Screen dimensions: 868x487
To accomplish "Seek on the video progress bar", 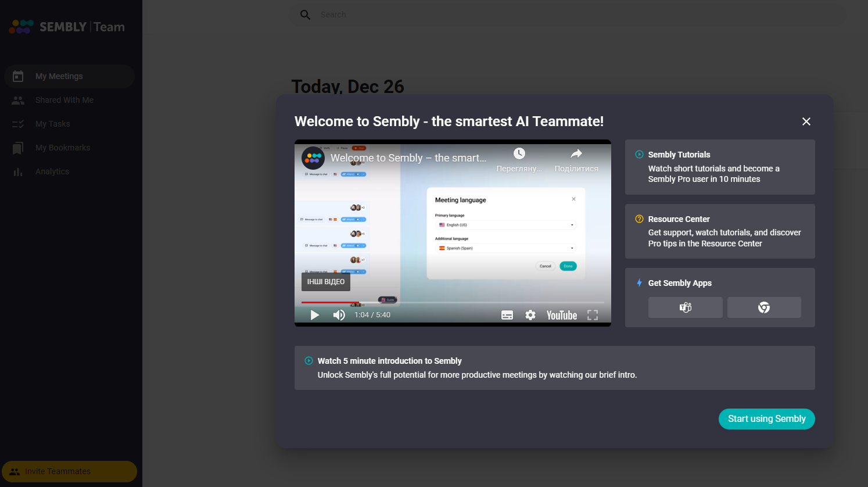I will click(453, 302).
